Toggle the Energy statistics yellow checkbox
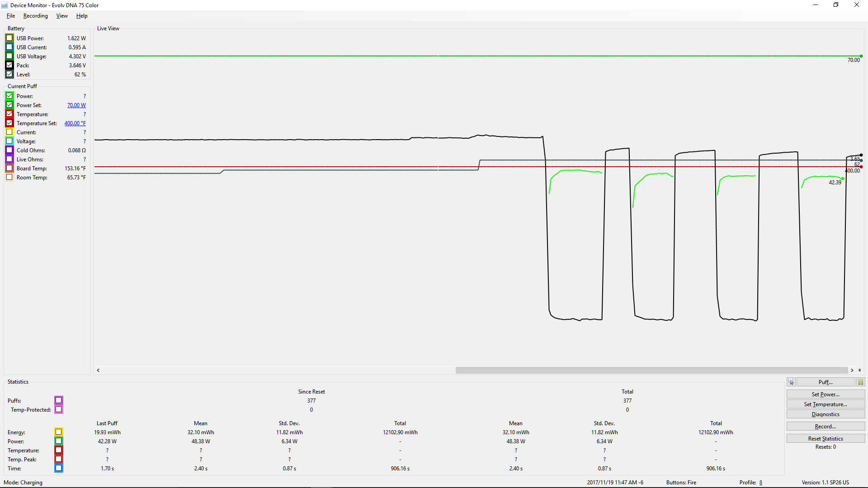The width and height of the screenshot is (868, 488). pyautogui.click(x=59, y=432)
